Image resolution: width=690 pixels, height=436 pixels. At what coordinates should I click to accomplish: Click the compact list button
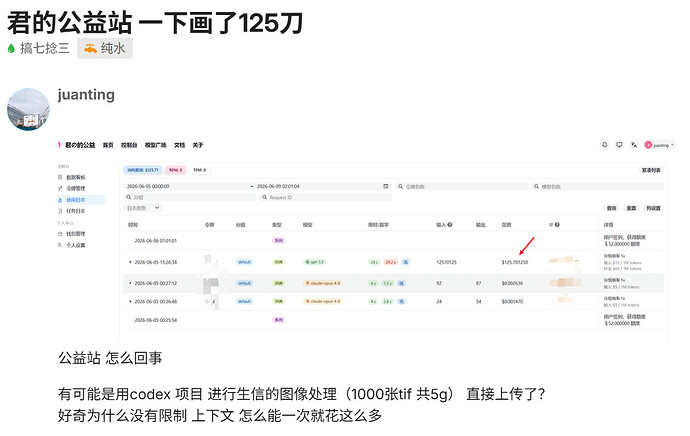point(651,170)
